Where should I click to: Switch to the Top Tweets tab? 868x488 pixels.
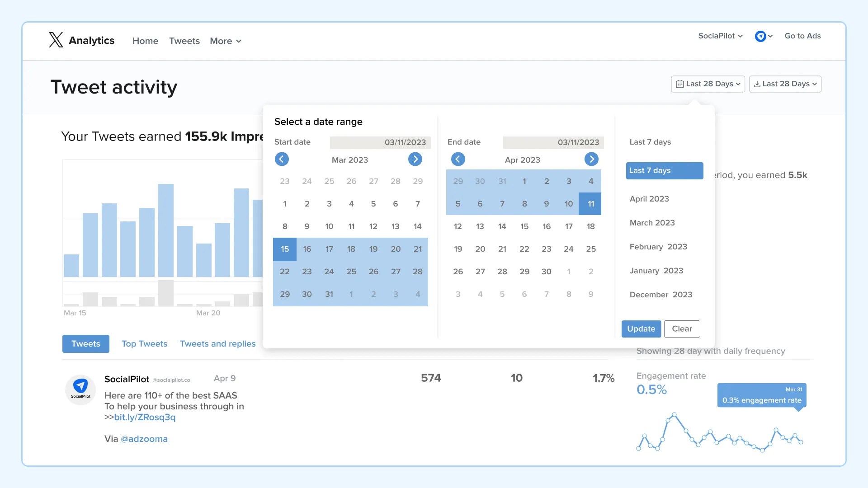[144, 344]
